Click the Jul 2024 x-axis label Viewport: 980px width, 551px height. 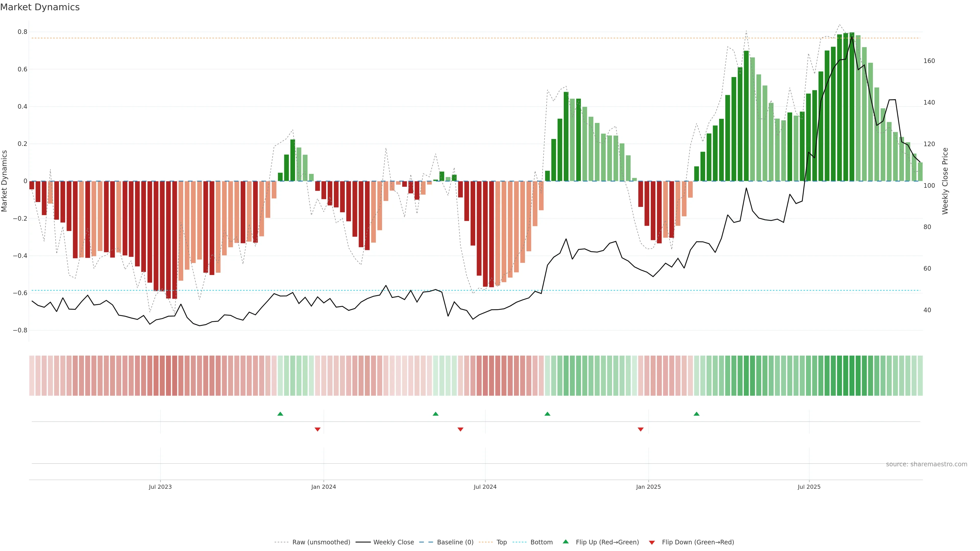pos(485,487)
